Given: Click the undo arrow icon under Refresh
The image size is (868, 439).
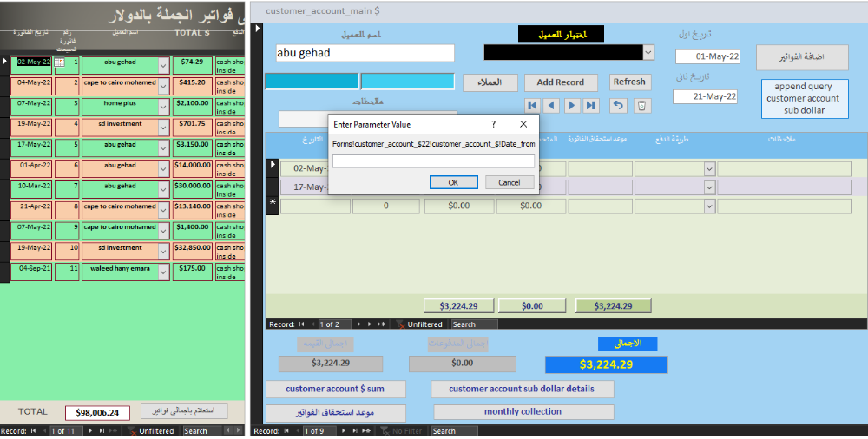Looking at the screenshot, I should 618,105.
